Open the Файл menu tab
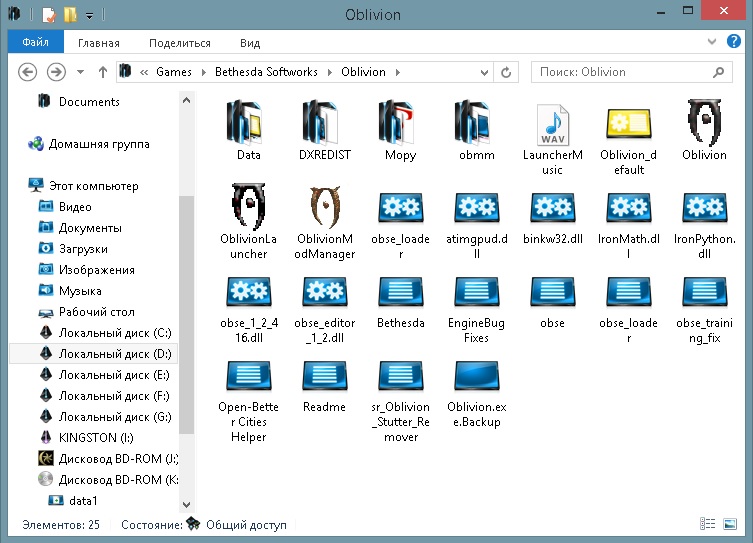Image resolution: width=753 pixels, height=543 pixels. pos(36,42)
